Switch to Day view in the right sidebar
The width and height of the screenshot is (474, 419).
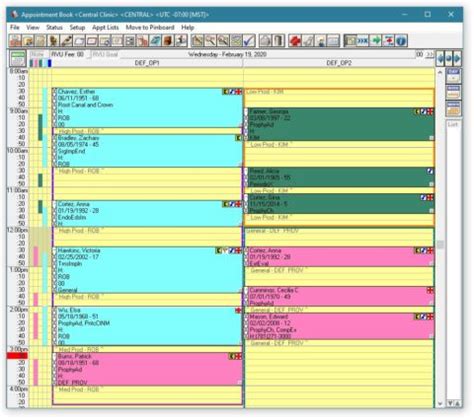point(454,75)
